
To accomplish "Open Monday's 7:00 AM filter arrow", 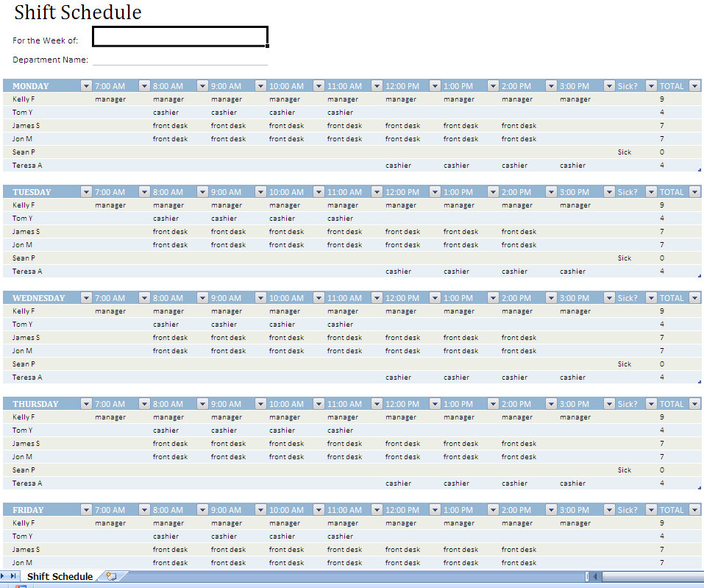I will (x=144, y=86).
